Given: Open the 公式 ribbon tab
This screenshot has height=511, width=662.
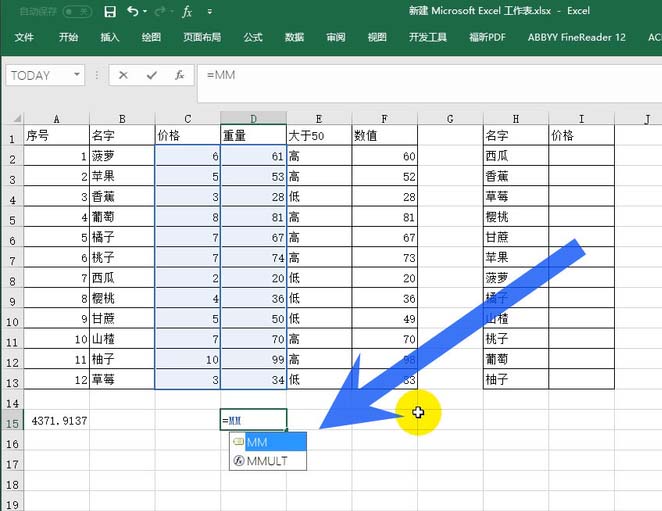Looking at the screenshot, I should (253, 38).
